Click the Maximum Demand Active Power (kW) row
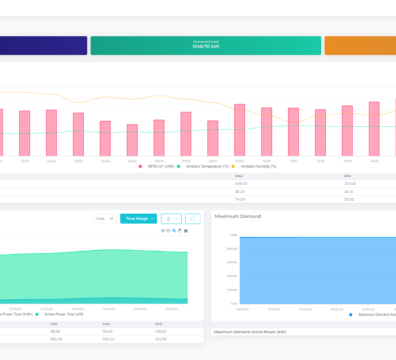The height and width of the screenshot is (360, 396). [x=304, y=332]
